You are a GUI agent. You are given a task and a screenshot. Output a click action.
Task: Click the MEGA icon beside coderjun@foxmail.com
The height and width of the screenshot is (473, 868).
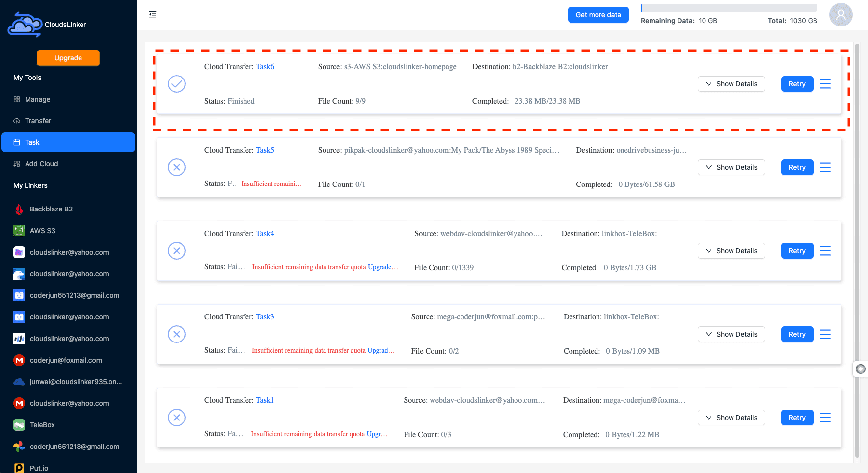coord(19,360)
